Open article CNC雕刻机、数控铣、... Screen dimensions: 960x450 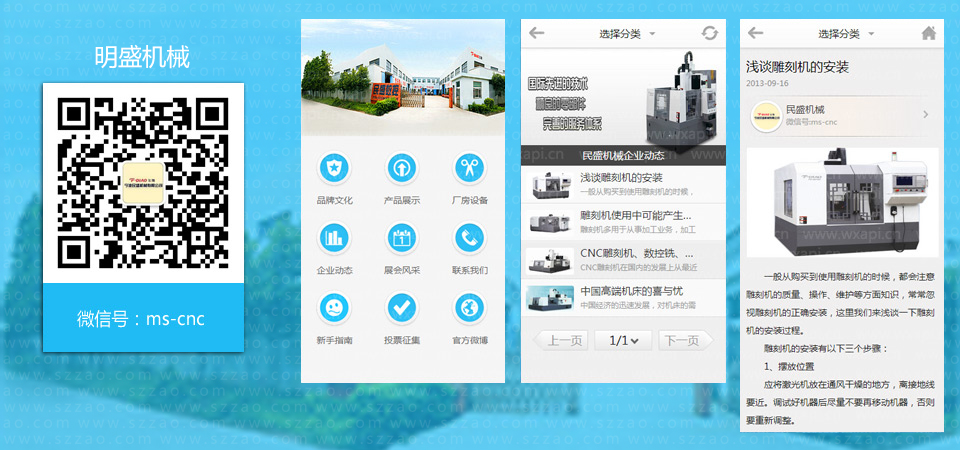[x=623, y=260]
